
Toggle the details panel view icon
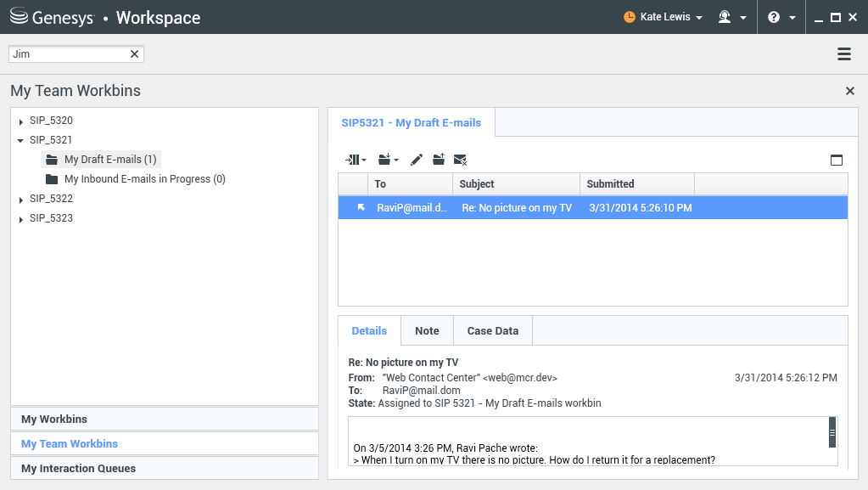tap(837, 160)
